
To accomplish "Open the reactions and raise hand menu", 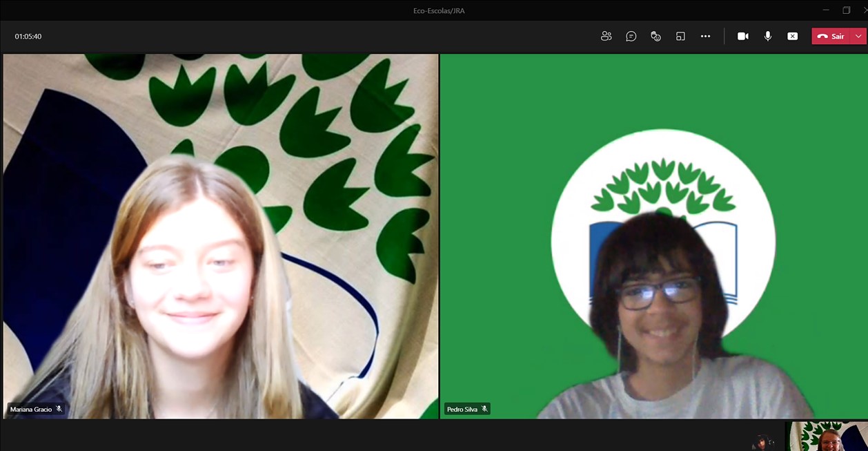I will [x=655, y=37].
